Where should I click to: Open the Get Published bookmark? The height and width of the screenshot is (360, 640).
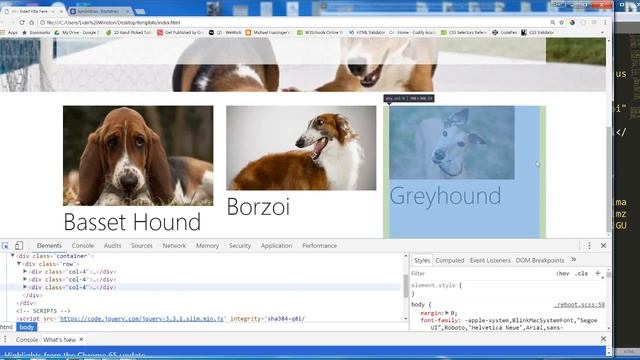click(180, 32)
